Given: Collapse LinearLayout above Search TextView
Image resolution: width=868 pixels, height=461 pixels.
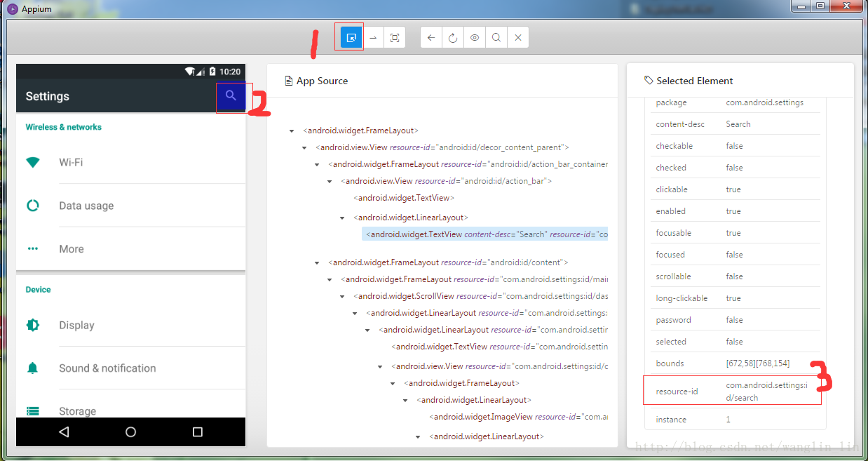Looking at the screenshot, I should click(342, 218).
